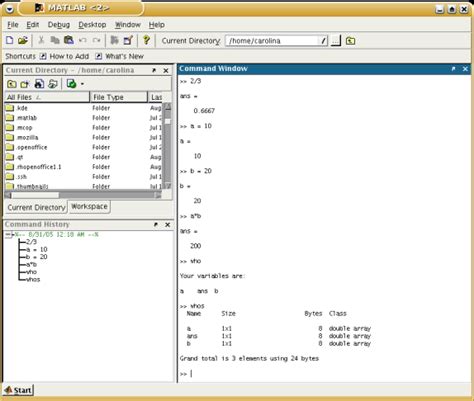Click the vertical scrollbar in file list

pyautogui.click(x=168, y=146)
